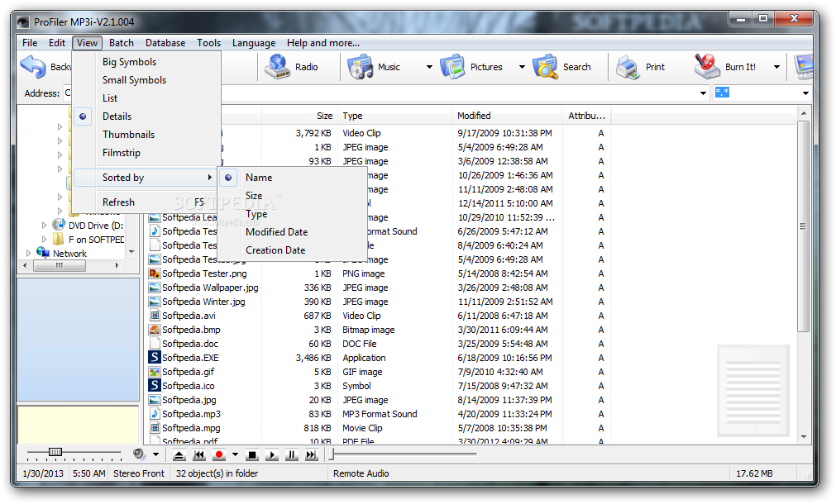Open the Music dropdown arrow
The image size is (836, 504).
click(x=429, y=67)
